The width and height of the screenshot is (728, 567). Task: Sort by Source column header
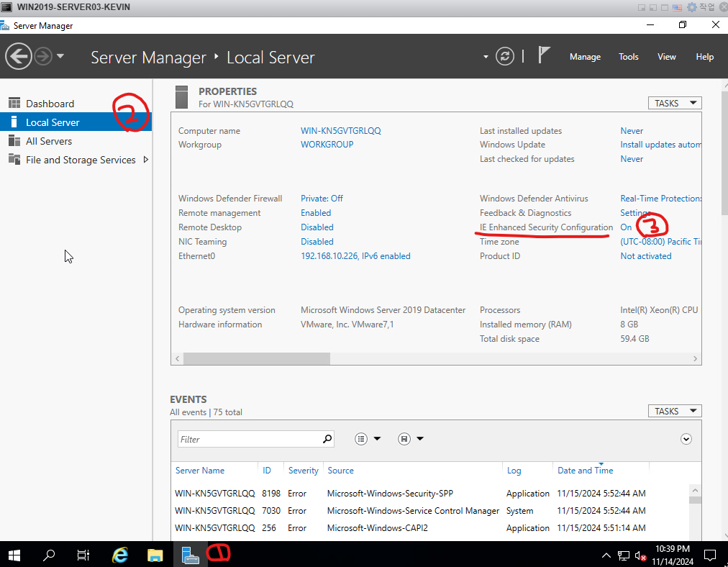pos(340,471)
